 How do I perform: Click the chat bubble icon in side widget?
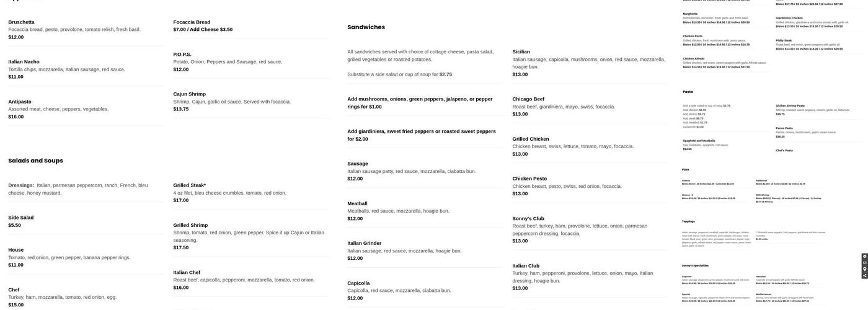(864, 257)
